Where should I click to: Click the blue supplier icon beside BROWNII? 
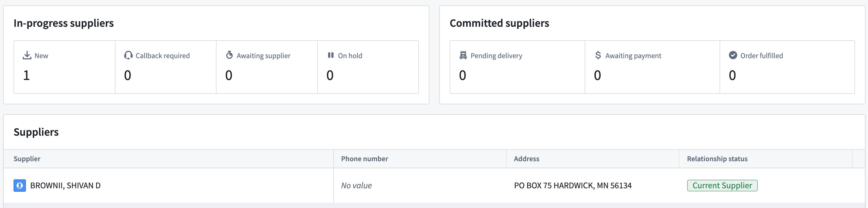(19, 186)
